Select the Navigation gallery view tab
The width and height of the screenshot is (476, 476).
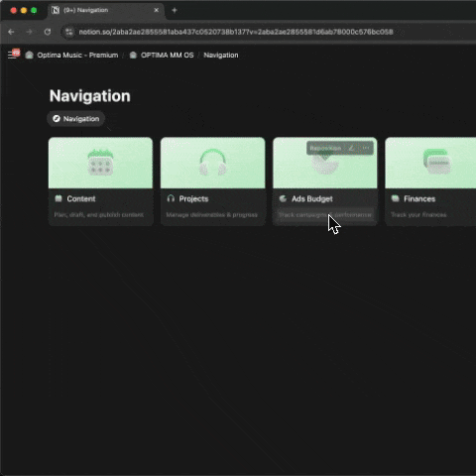[x=76, y=119]
